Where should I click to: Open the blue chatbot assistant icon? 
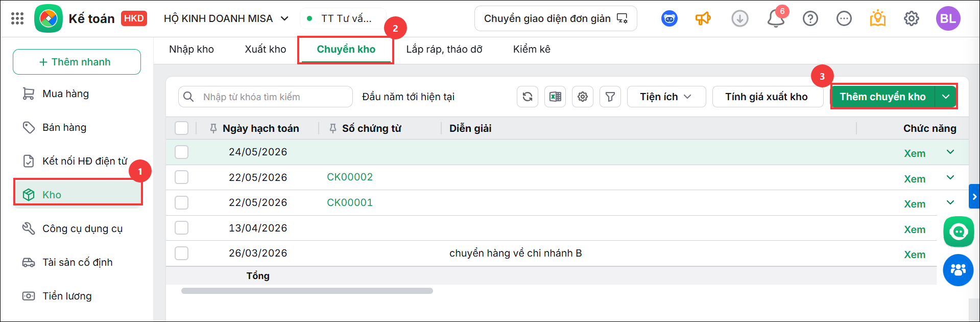670,19
